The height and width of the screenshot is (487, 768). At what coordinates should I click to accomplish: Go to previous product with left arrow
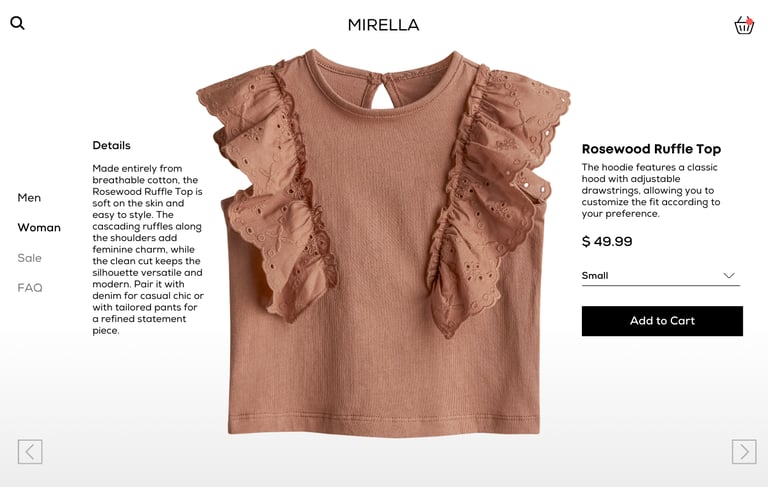30,451
